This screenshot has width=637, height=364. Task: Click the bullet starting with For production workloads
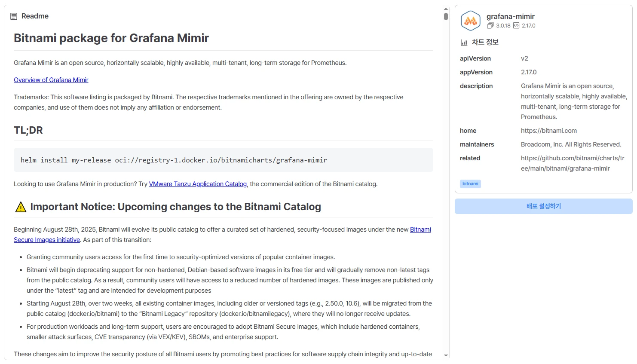tap(223, 332)
